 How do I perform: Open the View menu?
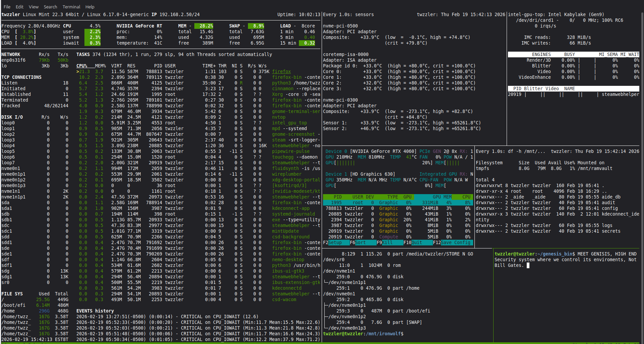pos(34,7)
